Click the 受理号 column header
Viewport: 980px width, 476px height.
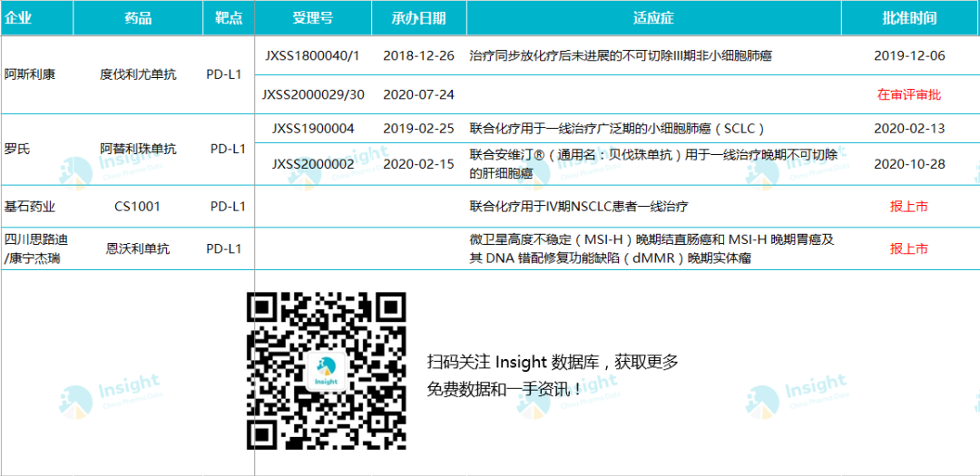click(x=312, y=18)
